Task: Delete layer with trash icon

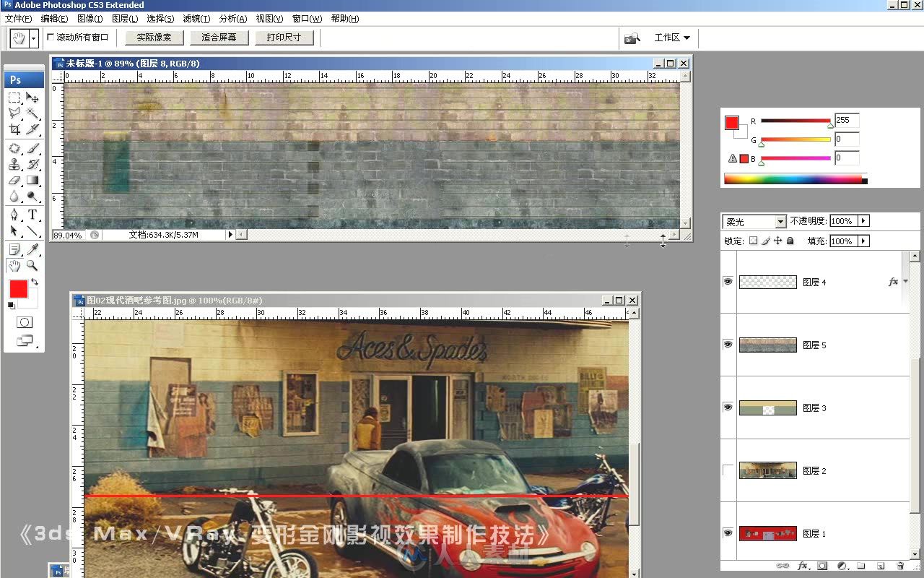Action: 899,566
